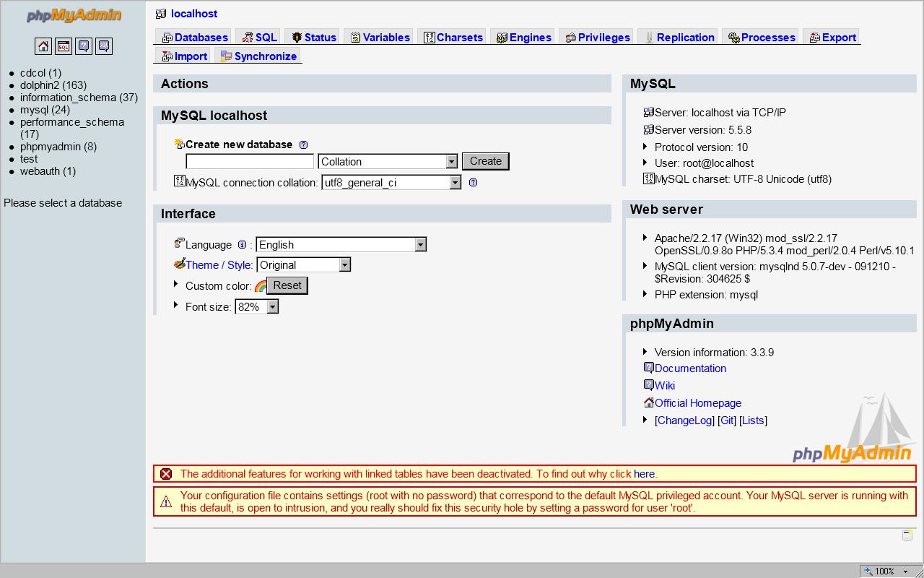Open the Privileges tab
924x578 pixels.
click(x=597, y=38)
